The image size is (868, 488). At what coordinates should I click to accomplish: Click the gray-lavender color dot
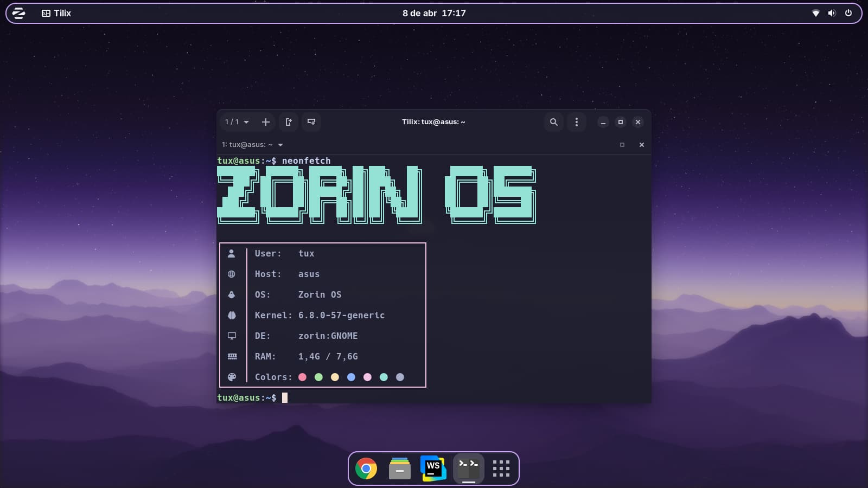(x=400, y=377)
